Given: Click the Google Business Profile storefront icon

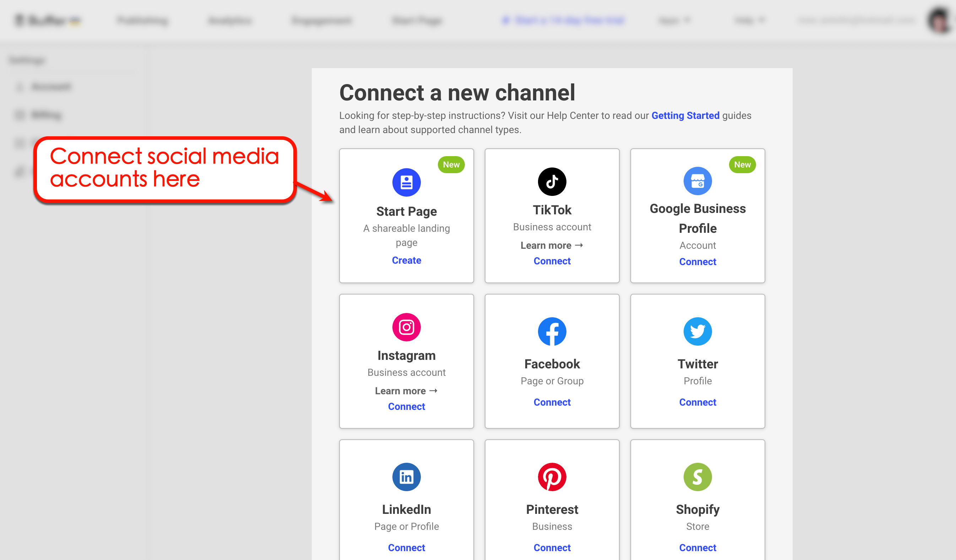Looking at the screenshot, I should 698,181.
